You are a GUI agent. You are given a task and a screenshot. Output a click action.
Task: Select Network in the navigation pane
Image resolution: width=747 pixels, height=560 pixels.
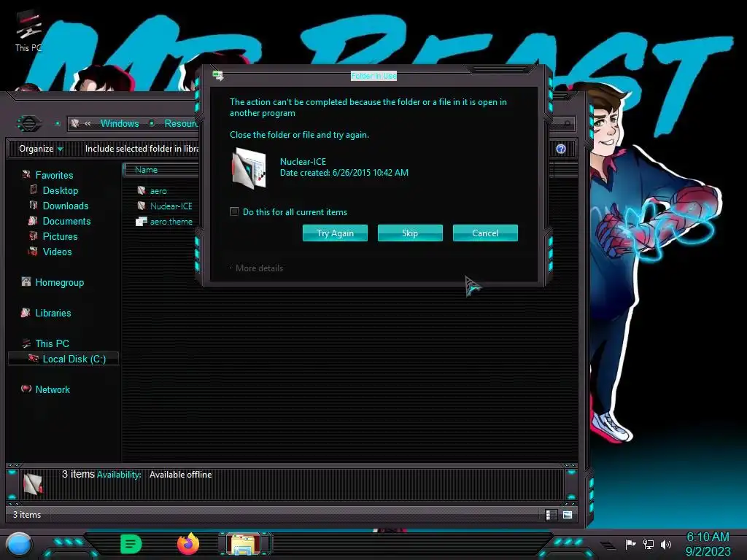click(53, 389)
